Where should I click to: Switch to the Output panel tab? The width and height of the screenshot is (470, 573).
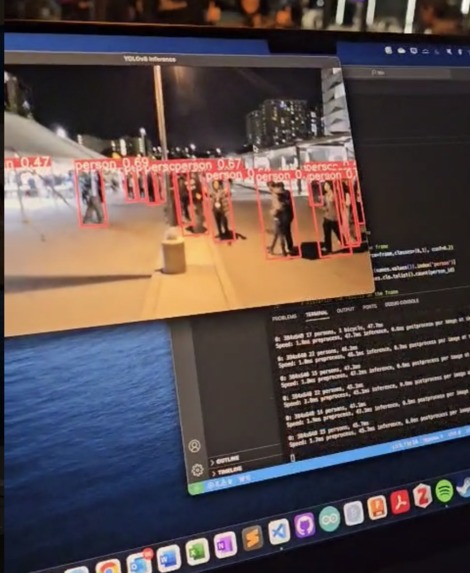pyautogui.click(x=345, y=310)
